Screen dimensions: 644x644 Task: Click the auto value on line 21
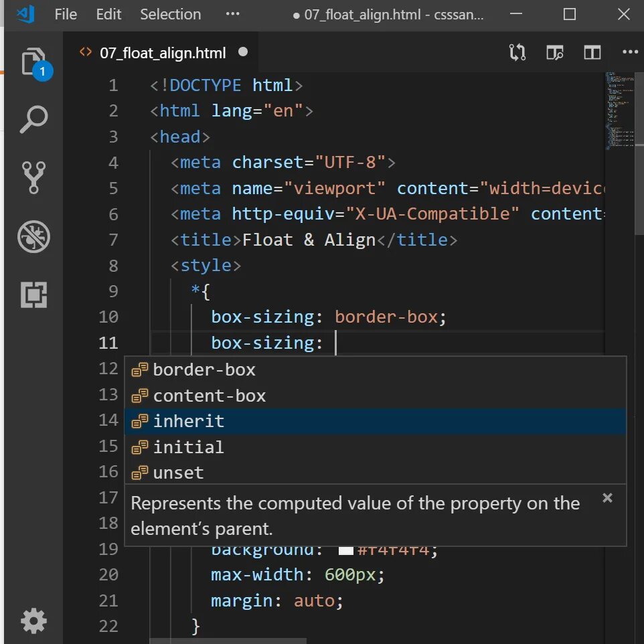tap(314, 600)
